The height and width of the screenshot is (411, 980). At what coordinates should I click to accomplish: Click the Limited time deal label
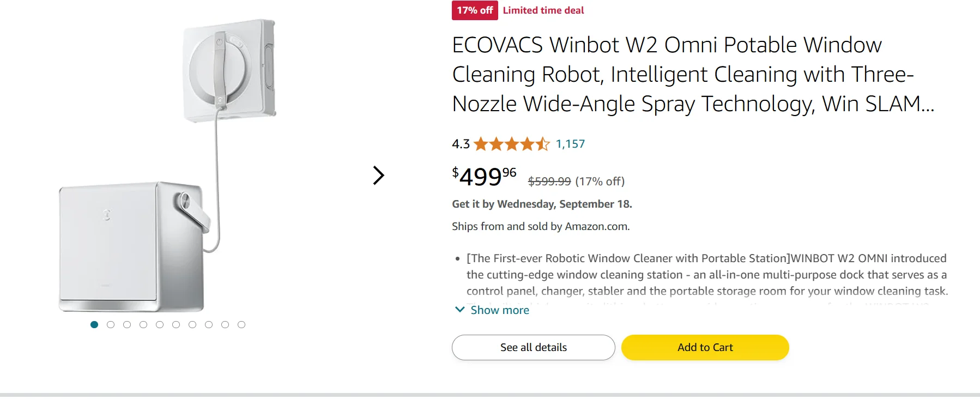coord(543,10)
